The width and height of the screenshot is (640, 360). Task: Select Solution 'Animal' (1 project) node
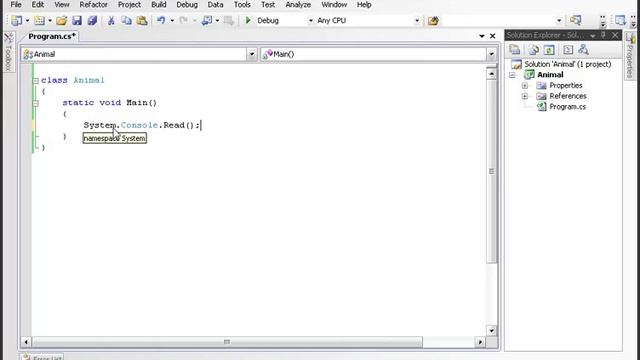[567, 64]
